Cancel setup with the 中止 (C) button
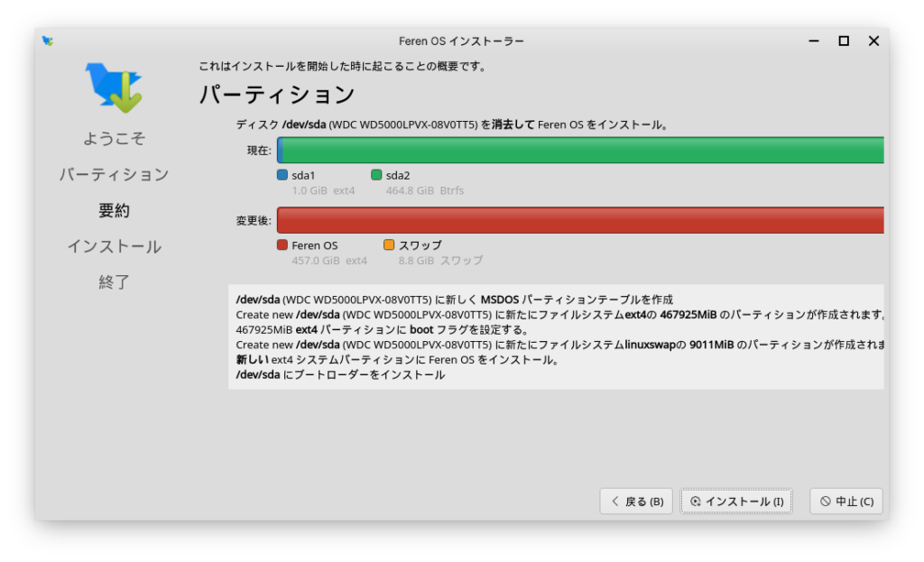924x562 pixels. [x=845, y=502]
